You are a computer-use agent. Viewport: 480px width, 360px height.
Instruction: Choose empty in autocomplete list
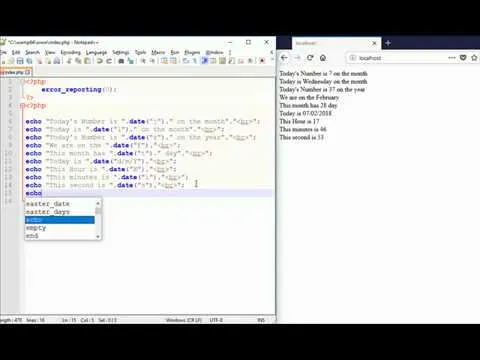36,228
